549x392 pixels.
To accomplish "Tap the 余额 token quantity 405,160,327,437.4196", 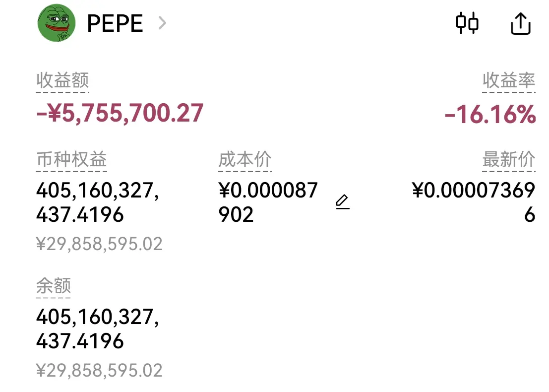I will [x=98, y=329].
